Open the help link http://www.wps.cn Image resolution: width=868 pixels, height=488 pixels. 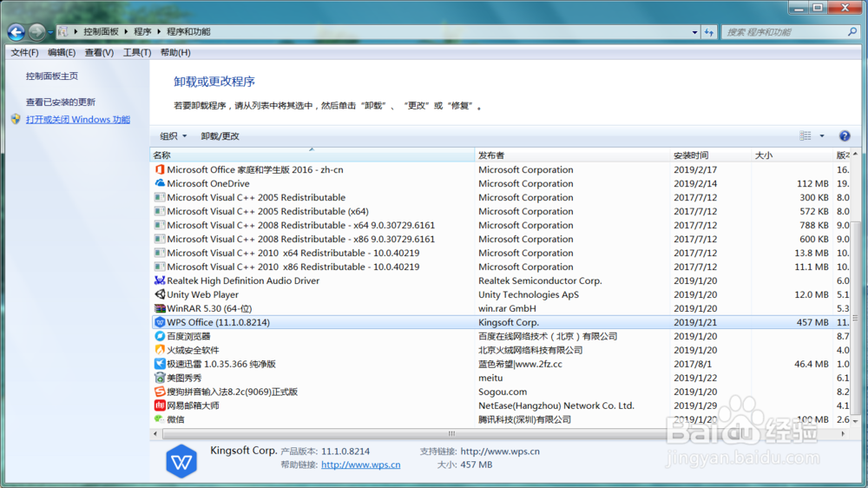[360, 465]
